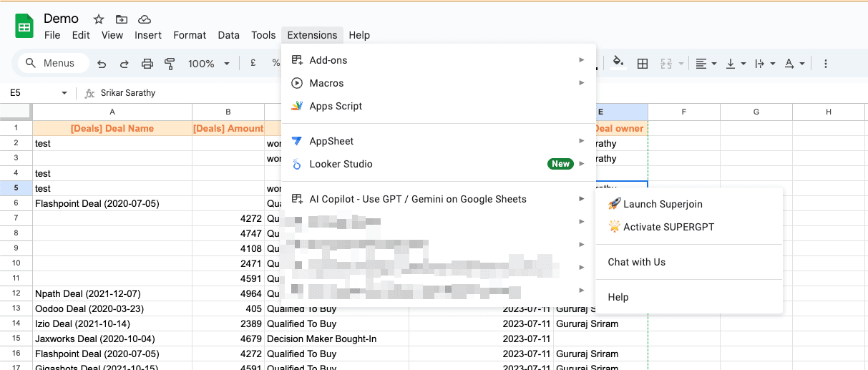Open the Tools menu
The image size is (868, 370).
(x=263, y=35)
